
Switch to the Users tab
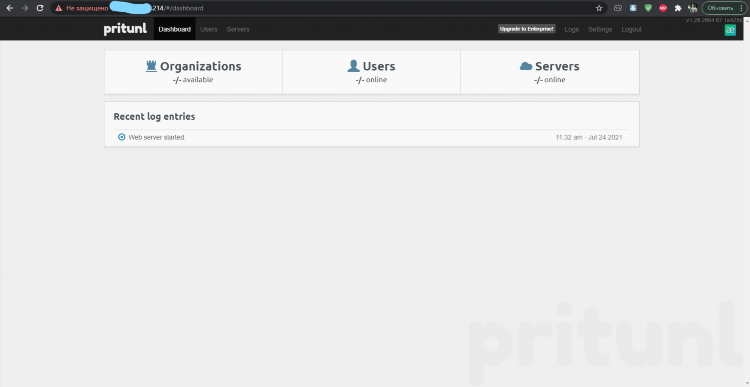coord(209,29)
